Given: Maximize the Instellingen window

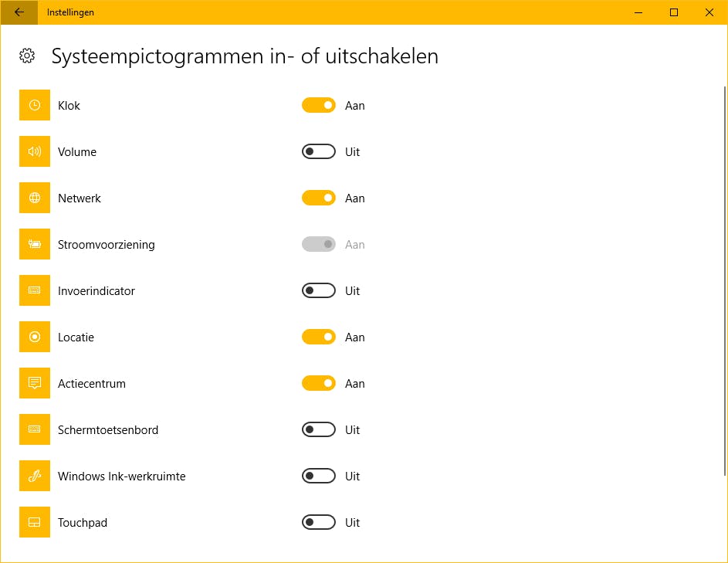Looking at the screenshot, I should point(674,12).
